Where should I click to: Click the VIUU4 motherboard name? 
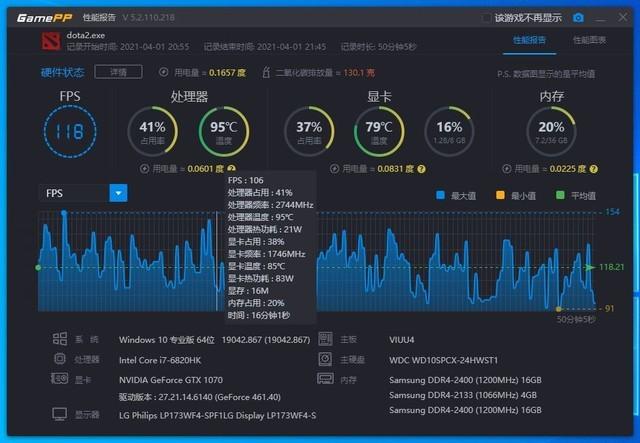point(402,340)
